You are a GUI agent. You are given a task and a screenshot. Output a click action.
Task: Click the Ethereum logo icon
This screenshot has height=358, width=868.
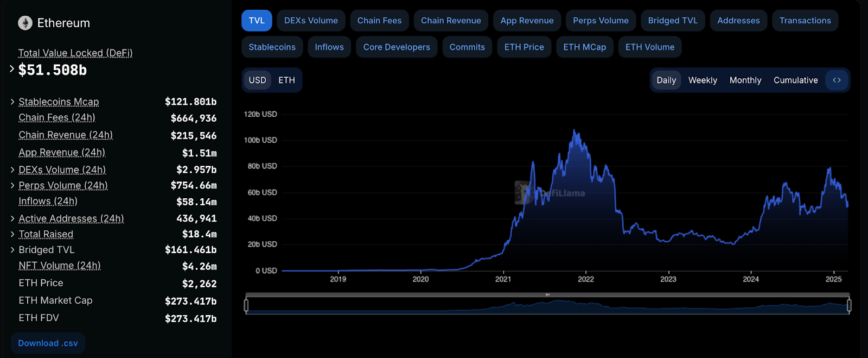point(25,23)
